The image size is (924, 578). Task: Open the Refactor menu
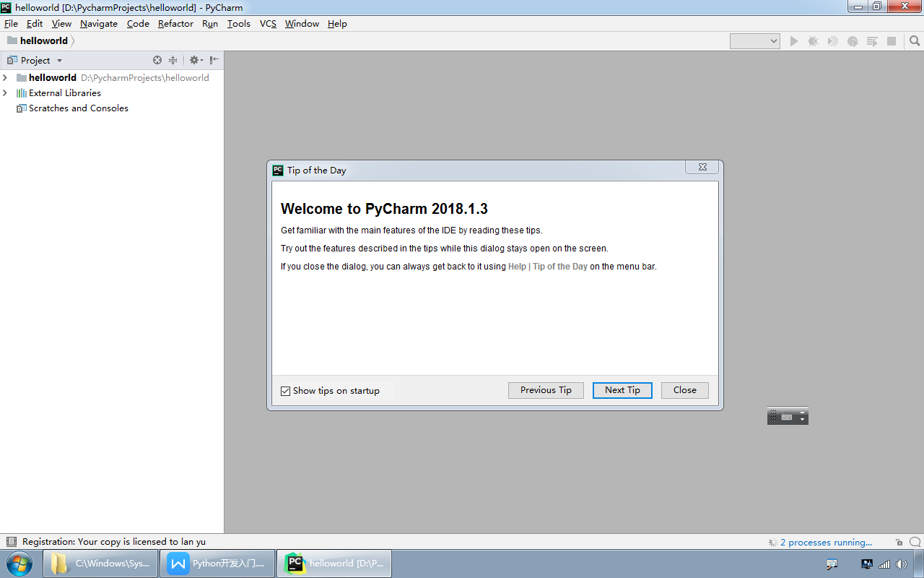pos(175,24)
